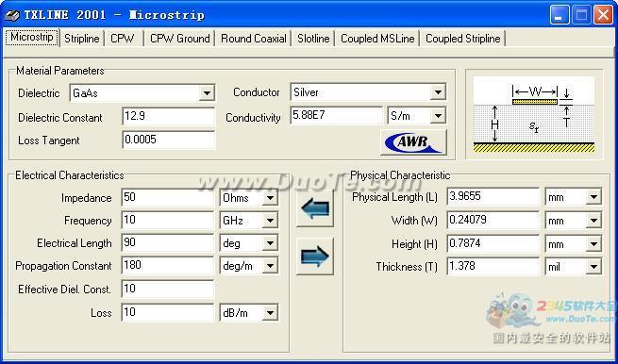Viewport: 618px width, 364px height.
Task: Click the Height field 0.7874
Action: point(493,244)
